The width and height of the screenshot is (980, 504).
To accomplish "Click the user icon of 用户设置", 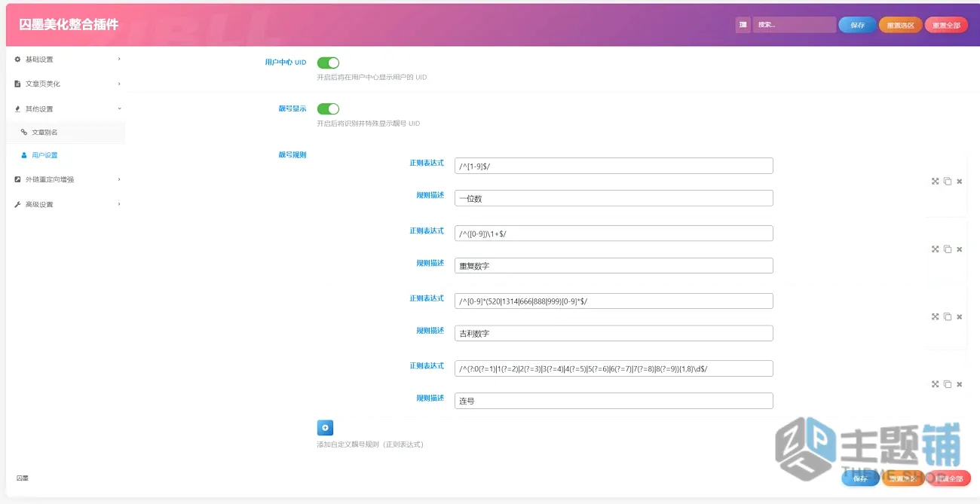I will 24,155.
